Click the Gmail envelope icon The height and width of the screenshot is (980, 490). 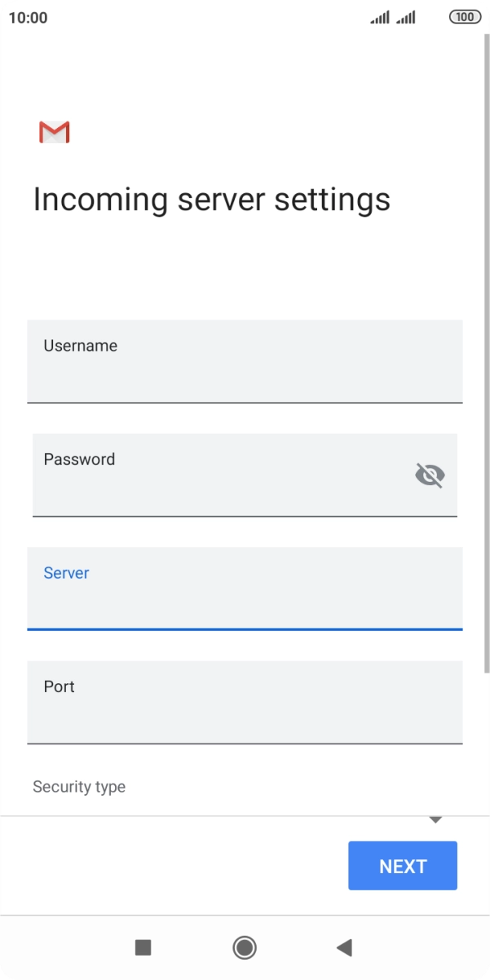(54, 131)
